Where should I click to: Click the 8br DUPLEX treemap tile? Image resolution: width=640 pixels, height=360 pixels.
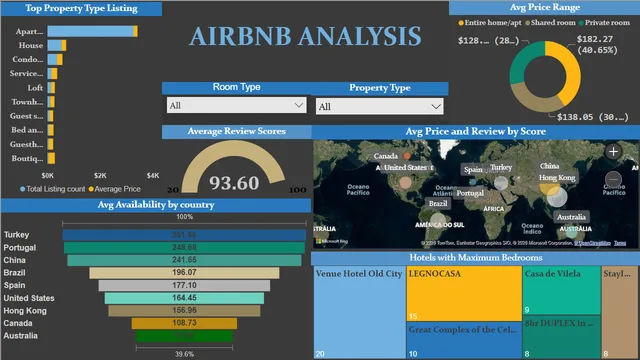click(562, 337)
